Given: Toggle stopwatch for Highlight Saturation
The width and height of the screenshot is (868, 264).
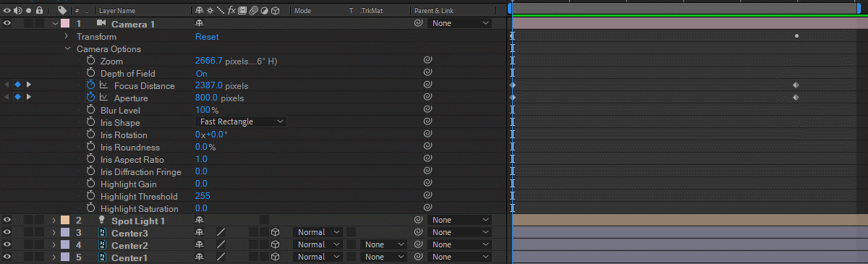Looking at the screenshot, I should tap(91, 208).
